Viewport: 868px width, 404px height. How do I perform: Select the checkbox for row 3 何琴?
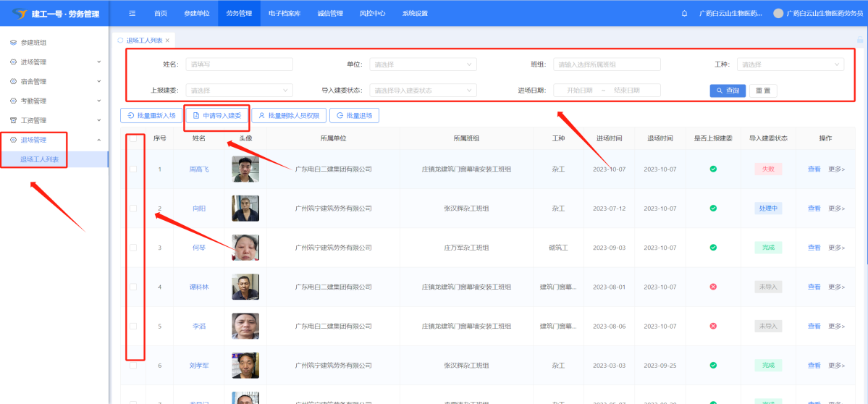(132, 248)
